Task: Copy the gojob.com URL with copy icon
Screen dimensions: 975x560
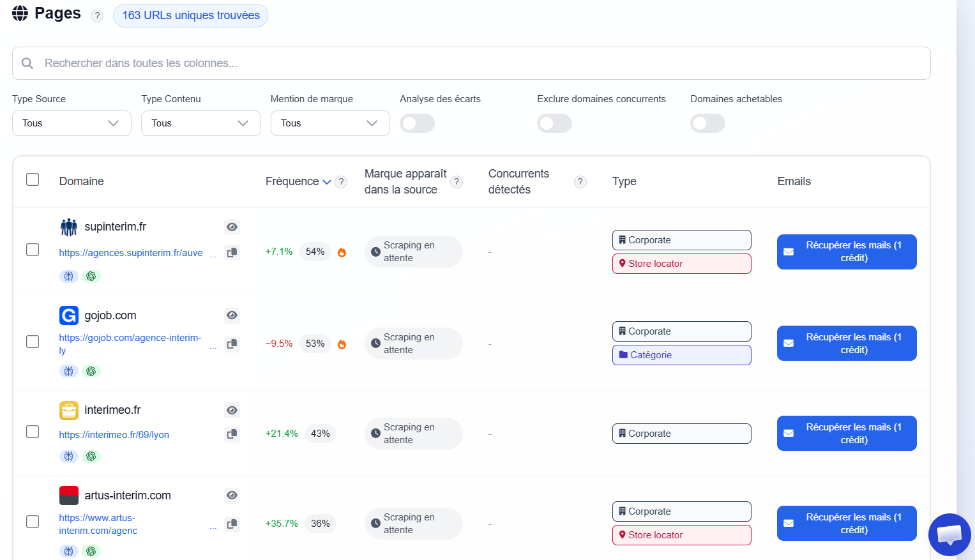Action: (232, 344)
